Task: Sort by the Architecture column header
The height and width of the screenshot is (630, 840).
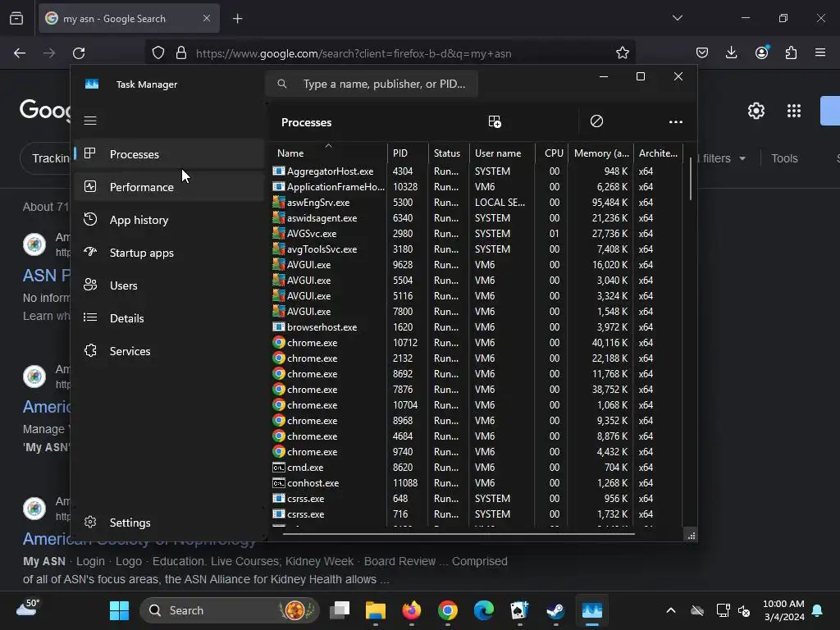Action: tap(659, 153)
